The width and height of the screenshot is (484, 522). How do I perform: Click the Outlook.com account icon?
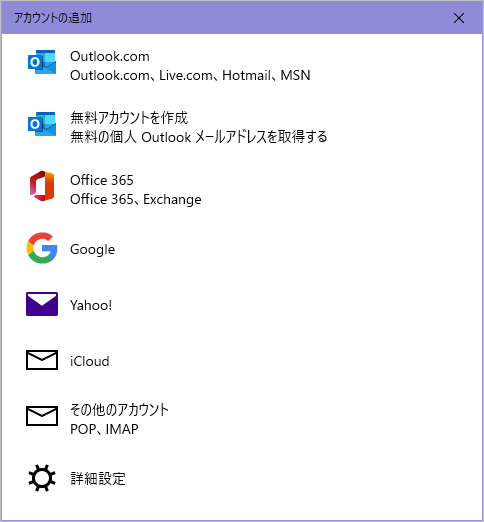pos(42,62)
